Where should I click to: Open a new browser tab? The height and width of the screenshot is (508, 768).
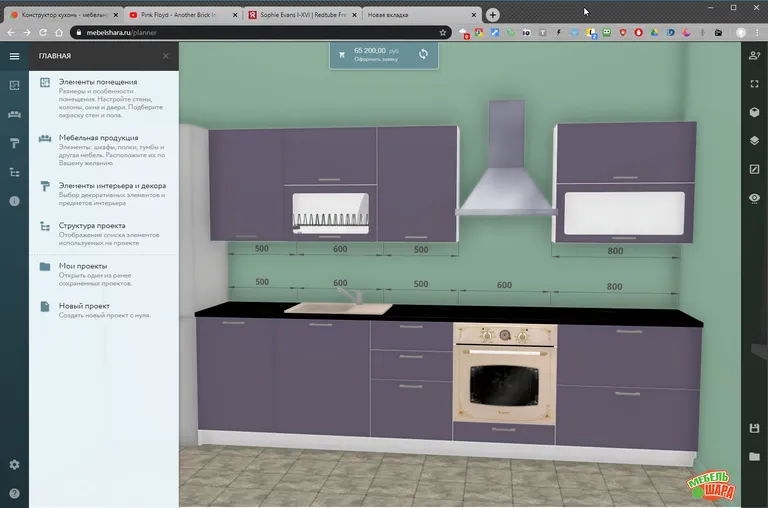point(492,15)
